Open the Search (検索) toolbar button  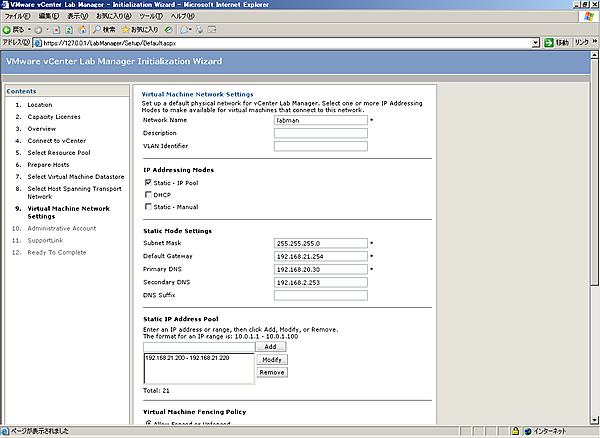click(x=103, y=30)
